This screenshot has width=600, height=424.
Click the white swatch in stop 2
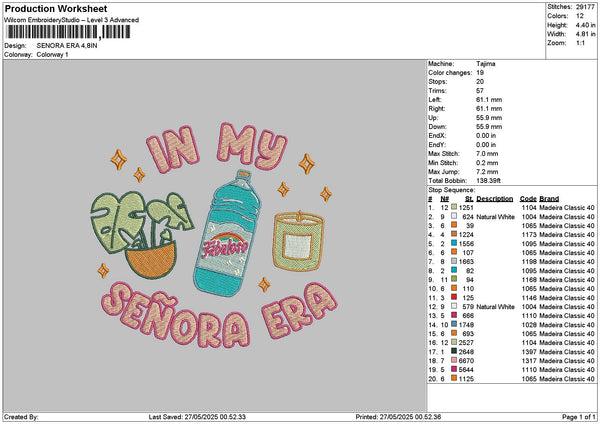coord(454,217)
